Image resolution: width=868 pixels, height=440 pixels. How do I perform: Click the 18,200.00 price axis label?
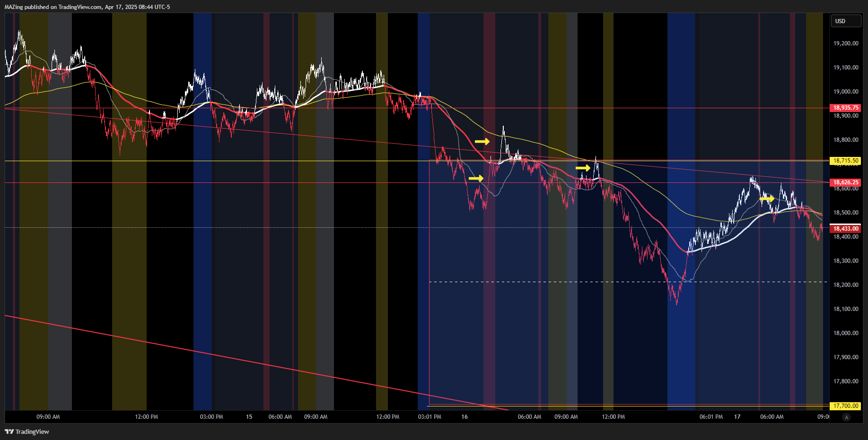(x=846, y=285)
